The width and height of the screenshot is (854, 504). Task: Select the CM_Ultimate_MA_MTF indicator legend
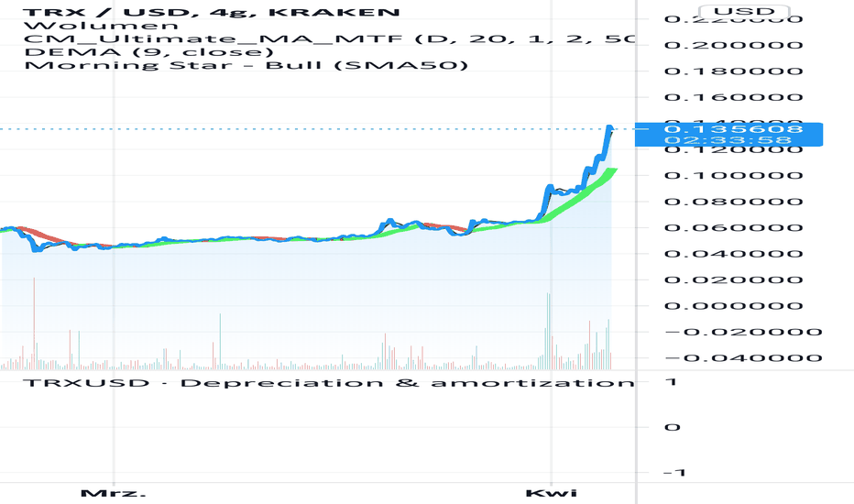point(329,38)
